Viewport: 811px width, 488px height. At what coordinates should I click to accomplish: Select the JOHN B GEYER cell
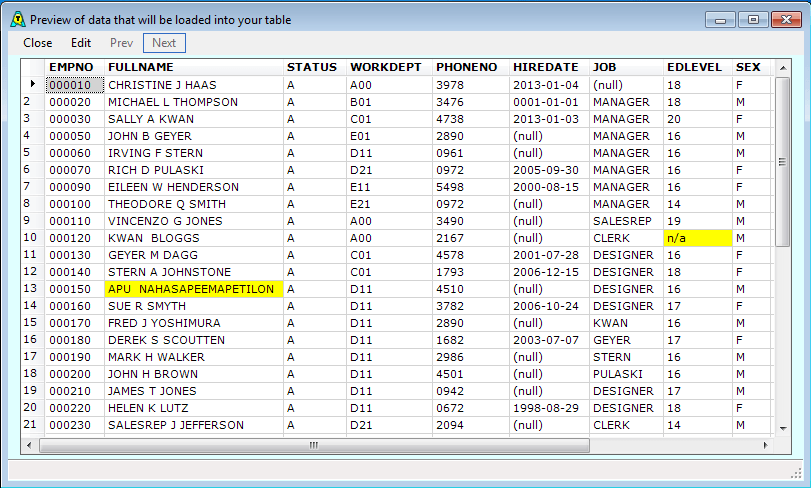194,136
